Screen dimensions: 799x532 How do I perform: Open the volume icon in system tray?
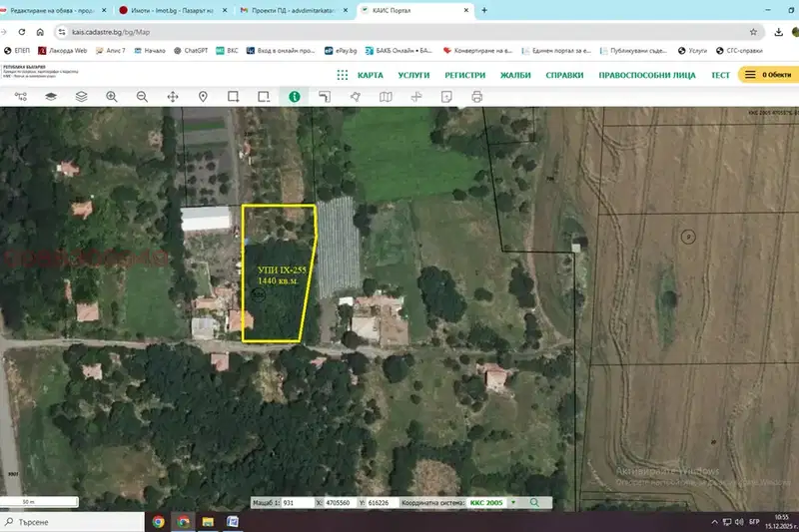pos(739,522)
